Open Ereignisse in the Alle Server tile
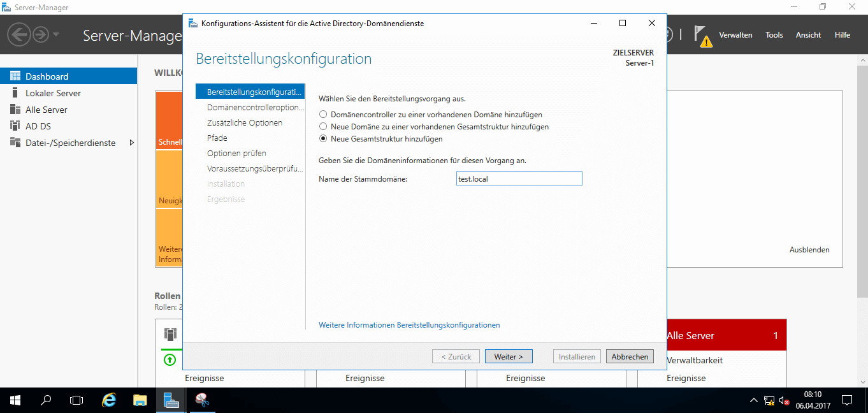The height and width of the screenshot is (413, 868). pos(686,378)
